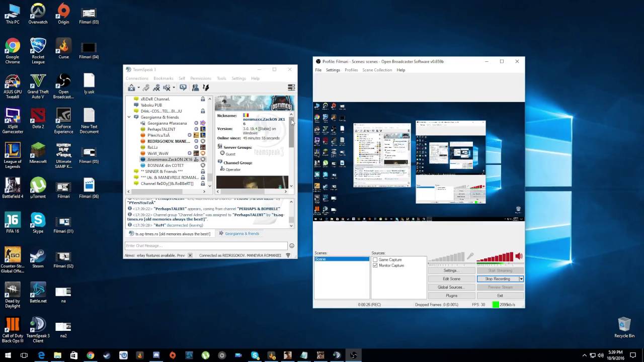644x362 pixels.
Task: Open TeamSpeak contacts toolbar icon
Action: tap(195, 87)
